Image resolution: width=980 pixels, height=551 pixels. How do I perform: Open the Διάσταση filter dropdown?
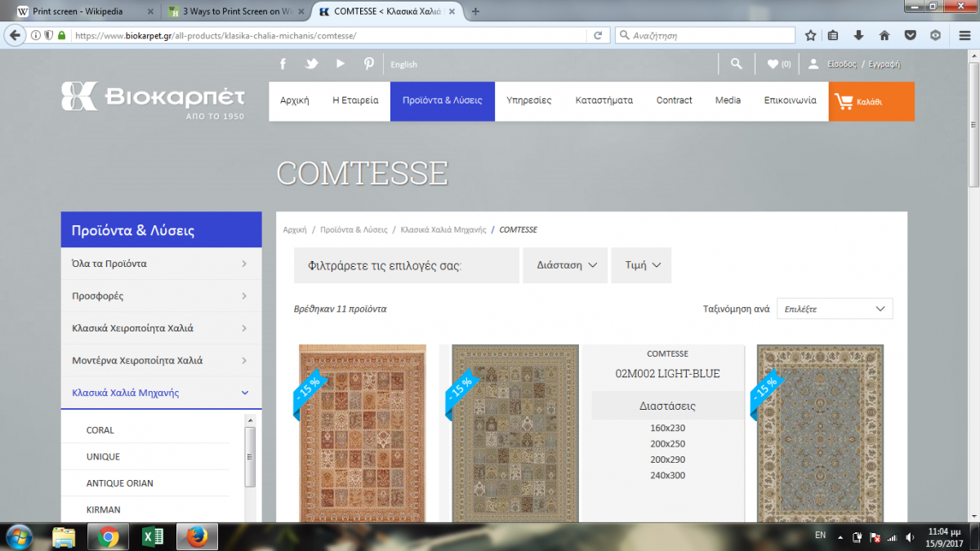point(565,265)
